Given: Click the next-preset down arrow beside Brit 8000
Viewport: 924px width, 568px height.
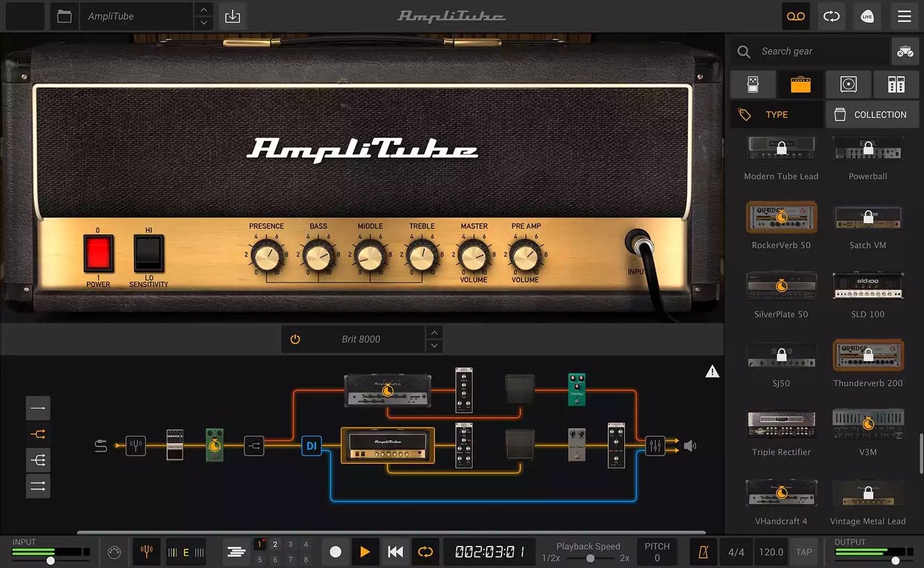Looking at the screenshot, I should tap(434, 346).
